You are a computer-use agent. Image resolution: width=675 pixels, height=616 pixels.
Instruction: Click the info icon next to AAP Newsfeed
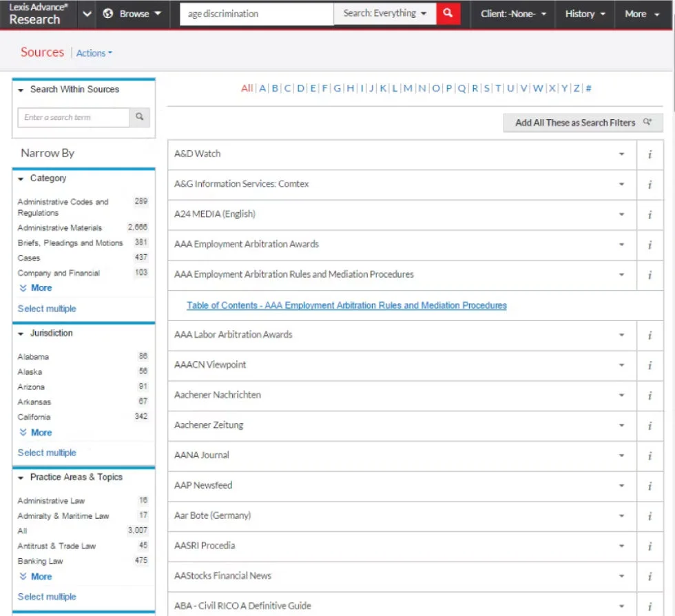(650, 485)
